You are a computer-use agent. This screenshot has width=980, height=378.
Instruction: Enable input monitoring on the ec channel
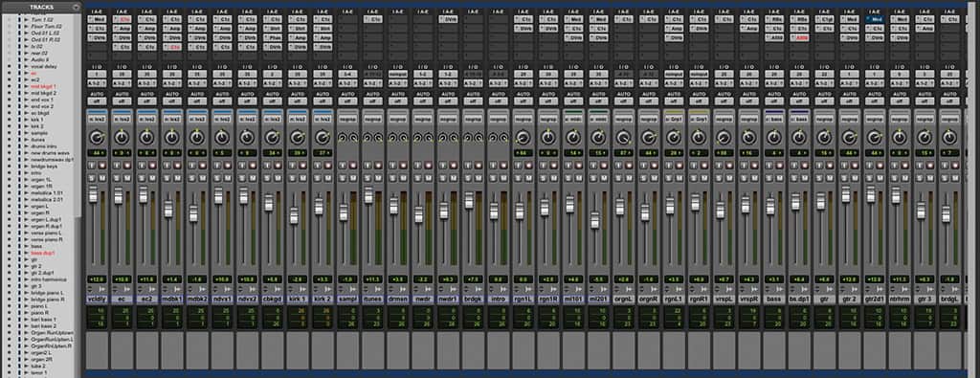[x=116, y=166]
